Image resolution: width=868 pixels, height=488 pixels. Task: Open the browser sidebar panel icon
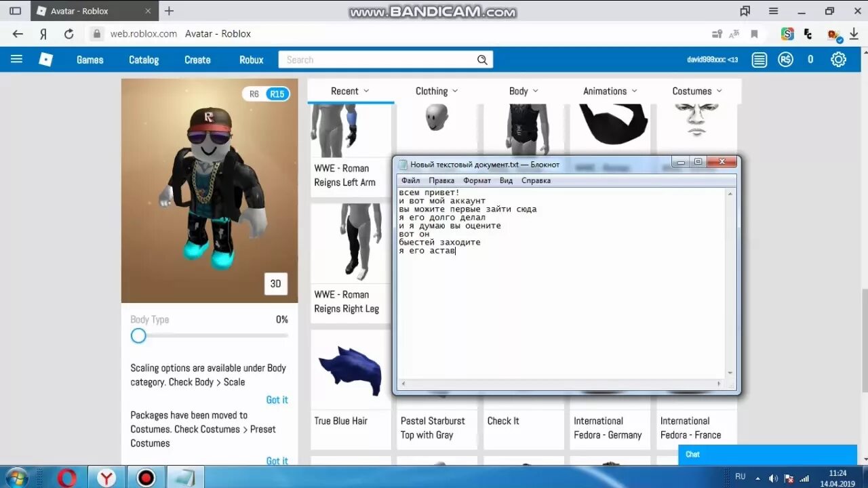pos(15,11)
